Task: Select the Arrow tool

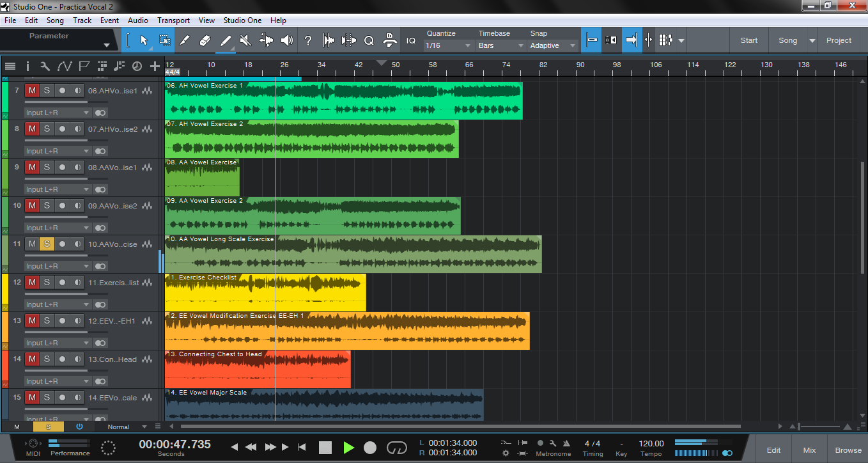Action: (x=144, y=40)
